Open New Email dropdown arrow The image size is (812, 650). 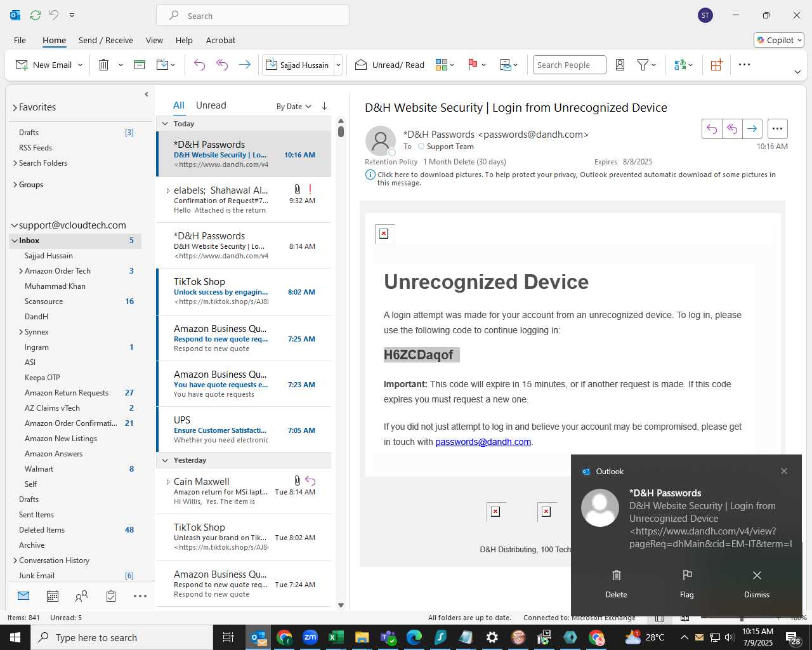pos(80,65)
